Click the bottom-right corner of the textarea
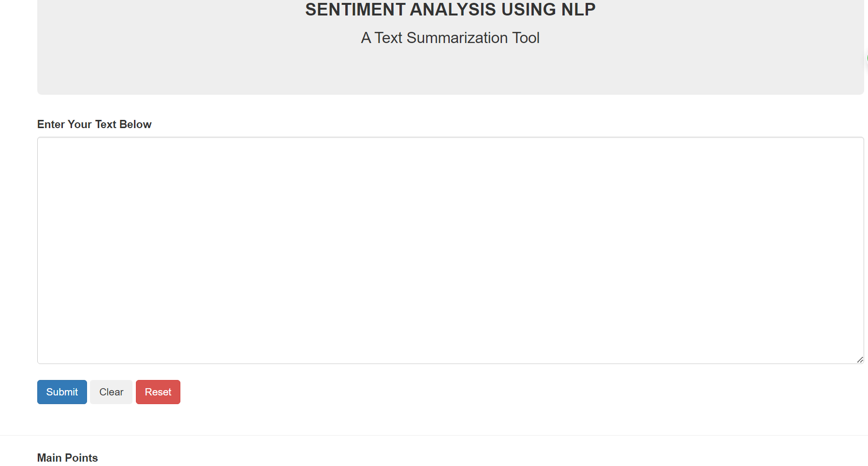This screenshot has height=466, width=868. tap(860, 360)
